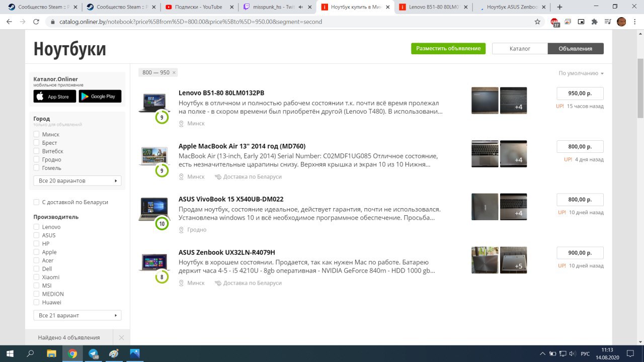
Task: Click the ASUS VivoBook laptop image
Action: coord(154,209)
